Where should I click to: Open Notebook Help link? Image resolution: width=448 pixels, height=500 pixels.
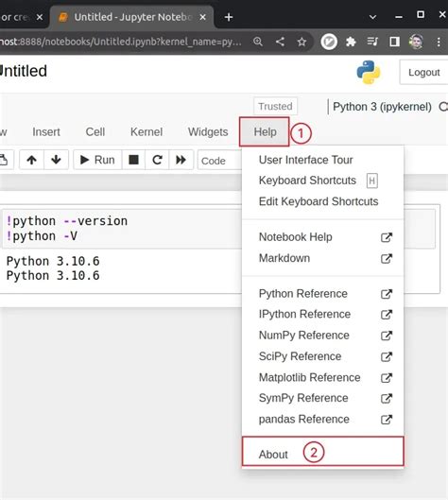[x=322, y=237]
